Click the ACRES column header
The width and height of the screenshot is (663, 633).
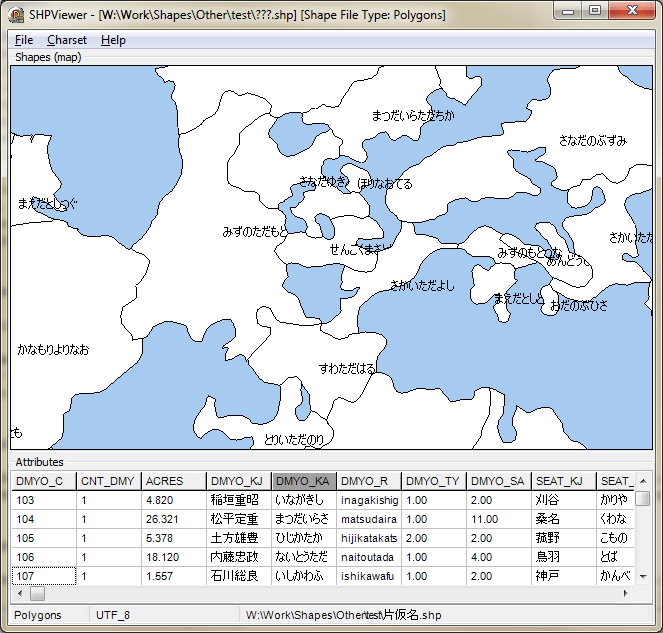point(174,481)
